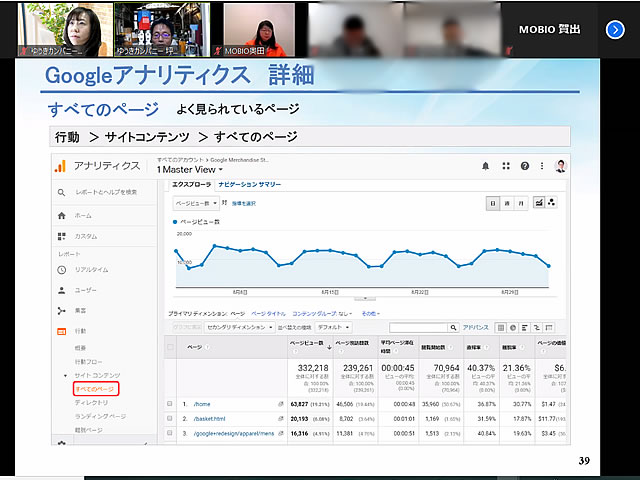Screen dimensions: 640x480
Task: Select the week (週) granularity toggle
Action: tap(507, 203)
